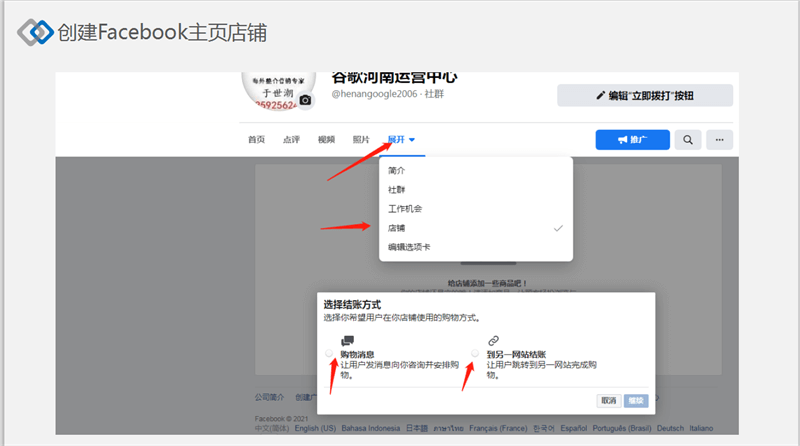800x446 pixels.
Task: Click the 创建Facebook主页店铺 slide title
Action: [x=162, y=32]
